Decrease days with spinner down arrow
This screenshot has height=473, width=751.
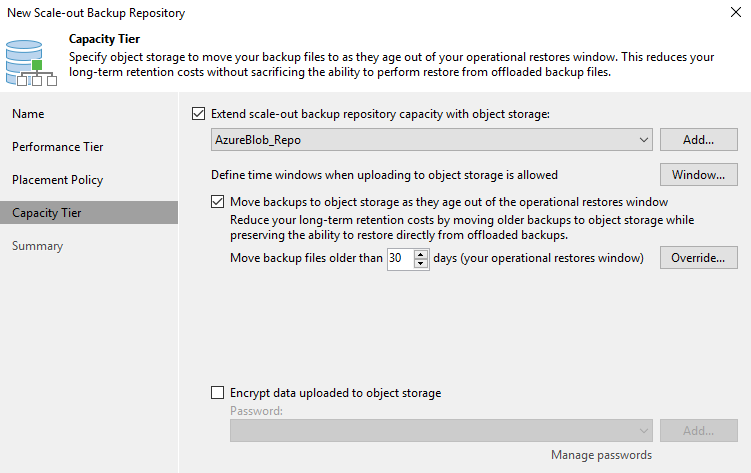point(421,263)
